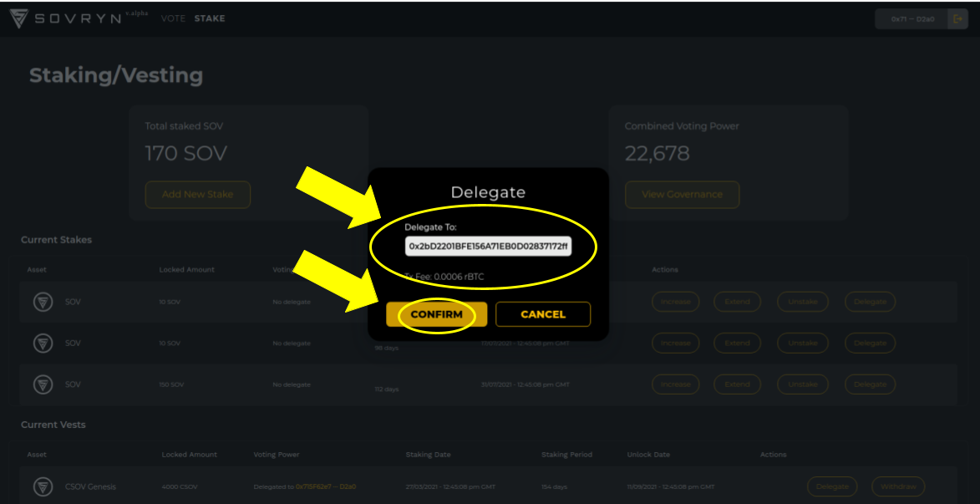Open the delegated address link 0x715F62e7 ··· D2a0
The width and height of the screenshot is (980, 504).
pyautogui.click(x=326, y=486)
